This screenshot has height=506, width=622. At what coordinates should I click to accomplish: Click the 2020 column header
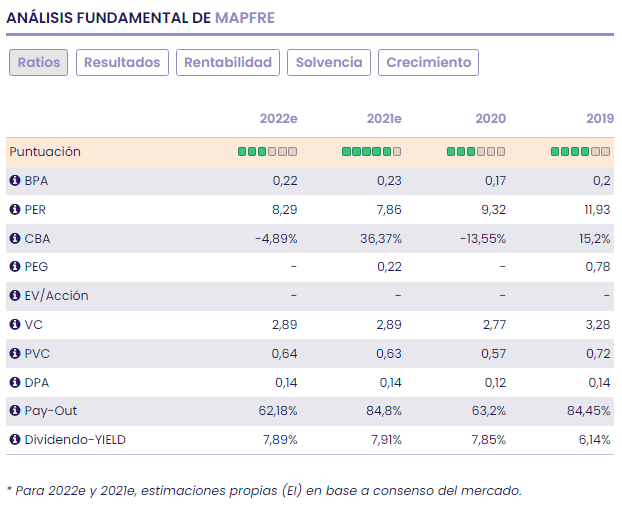[x=490, y=119]
